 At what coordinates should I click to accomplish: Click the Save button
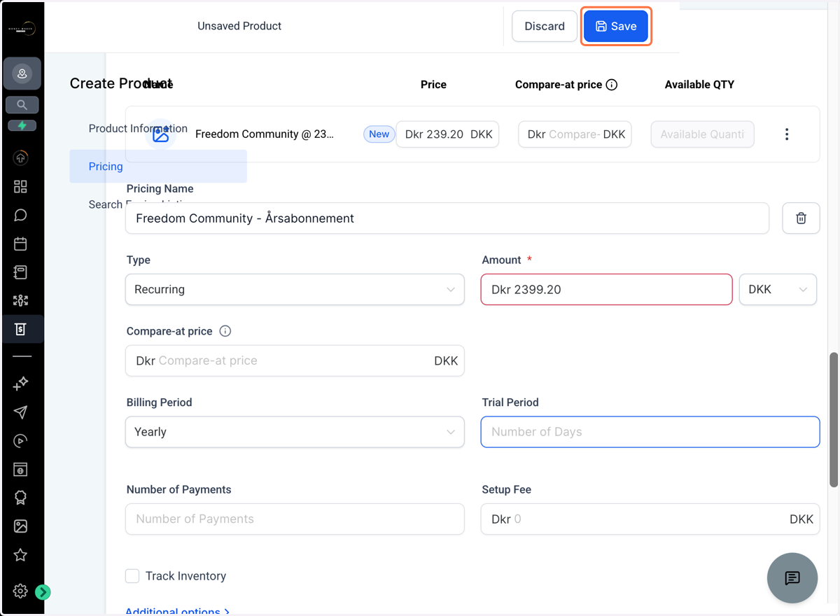point(616,27)
